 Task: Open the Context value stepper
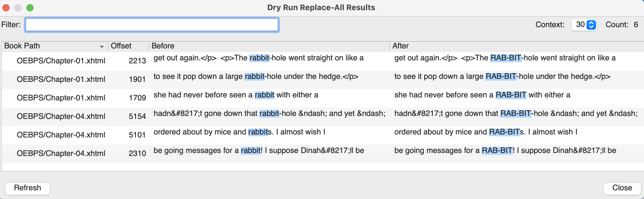coord(591,25)
